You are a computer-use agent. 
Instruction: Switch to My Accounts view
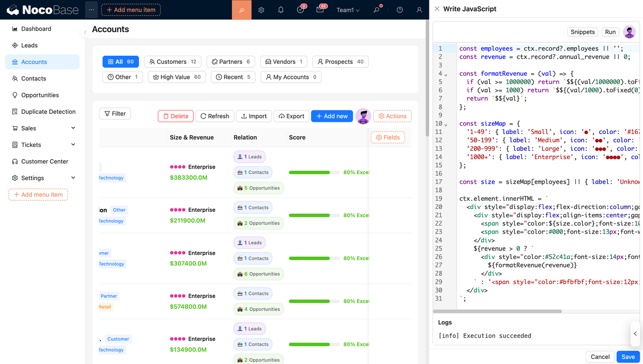pyautogui.click(x=291, y=77)
